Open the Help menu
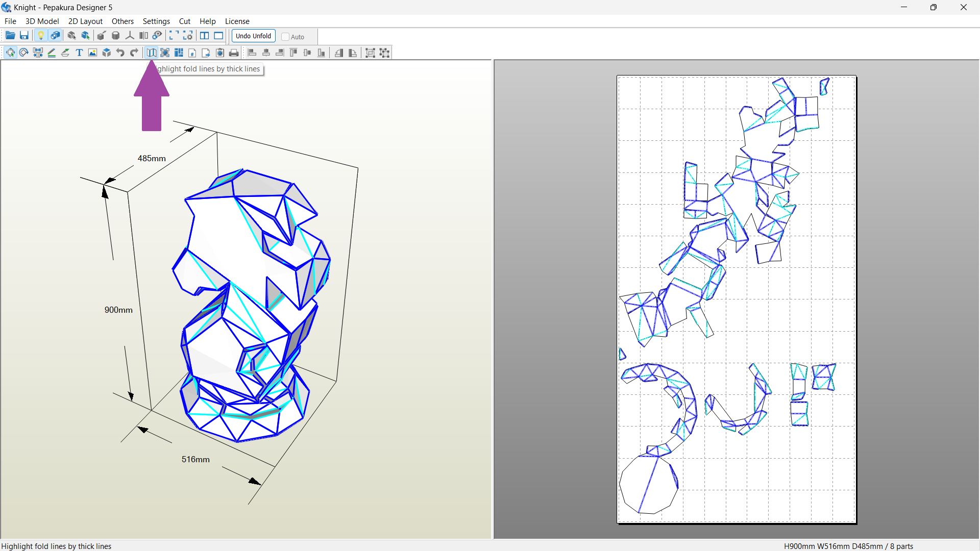The image size is (980, 551). 207,21
